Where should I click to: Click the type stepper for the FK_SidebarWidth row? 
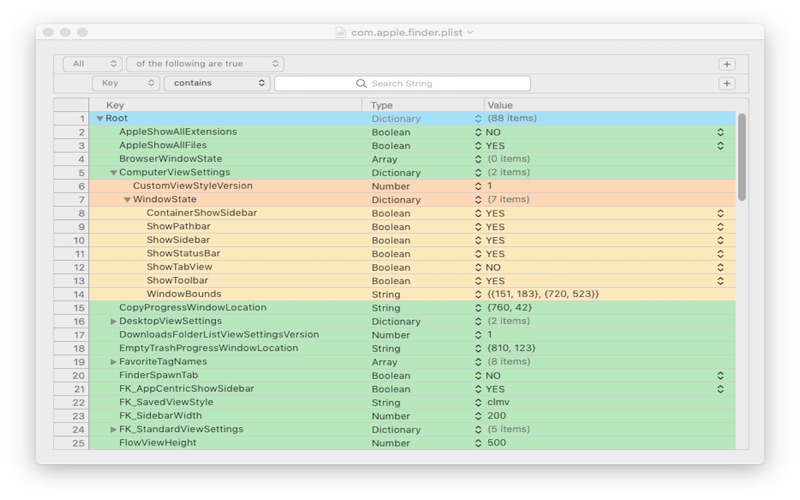(x=478, y=416)
